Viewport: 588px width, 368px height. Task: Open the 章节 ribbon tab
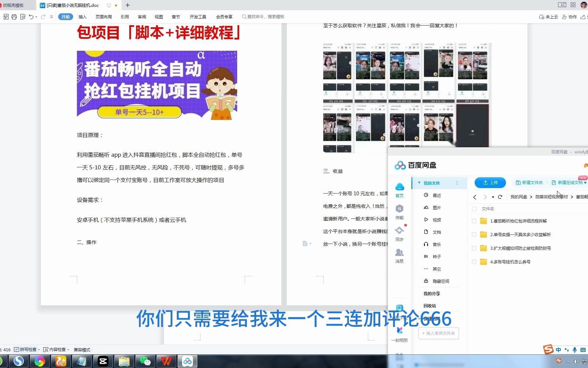tap(176, 17)
